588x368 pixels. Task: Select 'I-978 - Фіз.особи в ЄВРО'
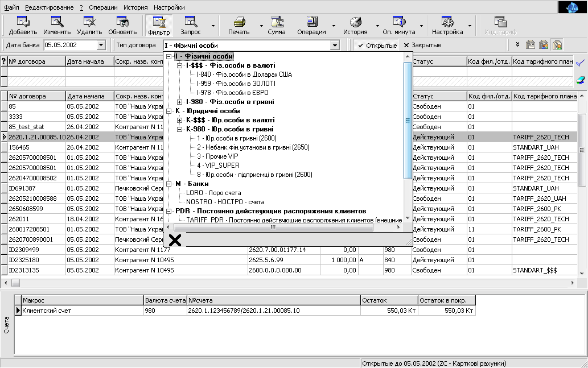pos(233,93)
